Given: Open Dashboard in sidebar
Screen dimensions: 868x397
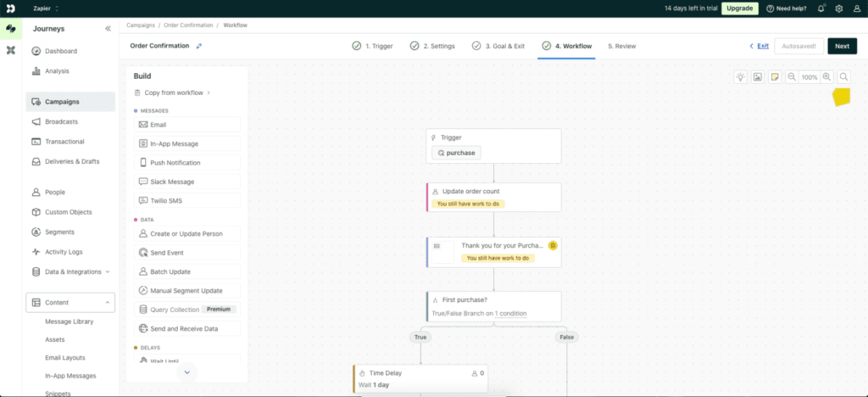Looking at the screenshot, I should pyautogui.click(x=70, y=51).
